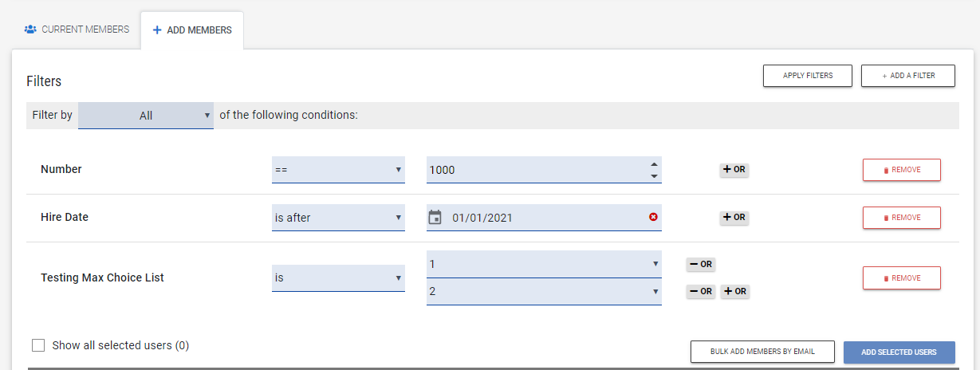Select the Add Members tab
980x370 pixels.
click(192, 30)
